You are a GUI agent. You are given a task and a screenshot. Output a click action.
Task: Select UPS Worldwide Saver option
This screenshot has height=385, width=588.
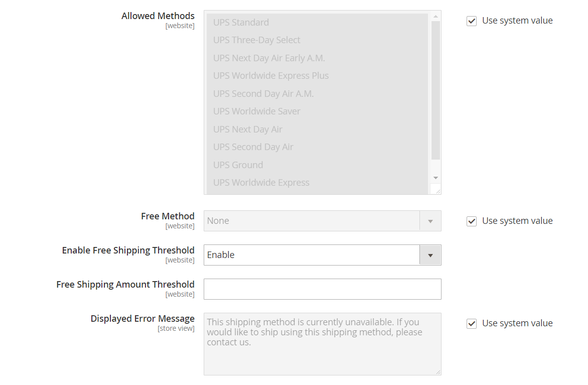(257, 111)
